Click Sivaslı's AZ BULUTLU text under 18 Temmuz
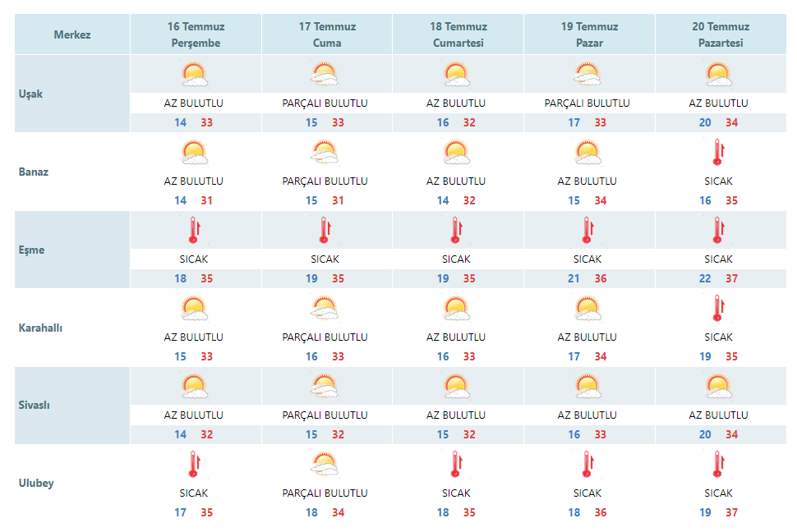This screenshot has width=797, height=532. (456, 415)
